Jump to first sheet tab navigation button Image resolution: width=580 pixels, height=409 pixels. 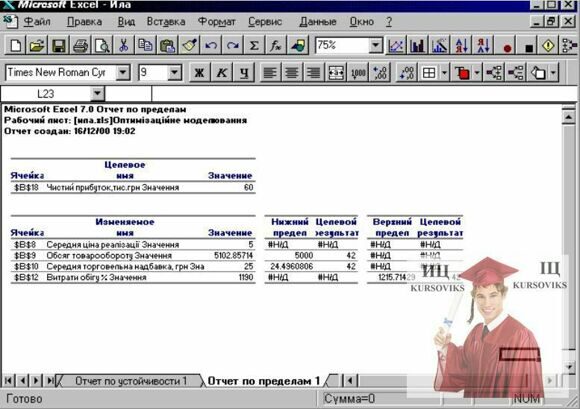pos(8,381)
